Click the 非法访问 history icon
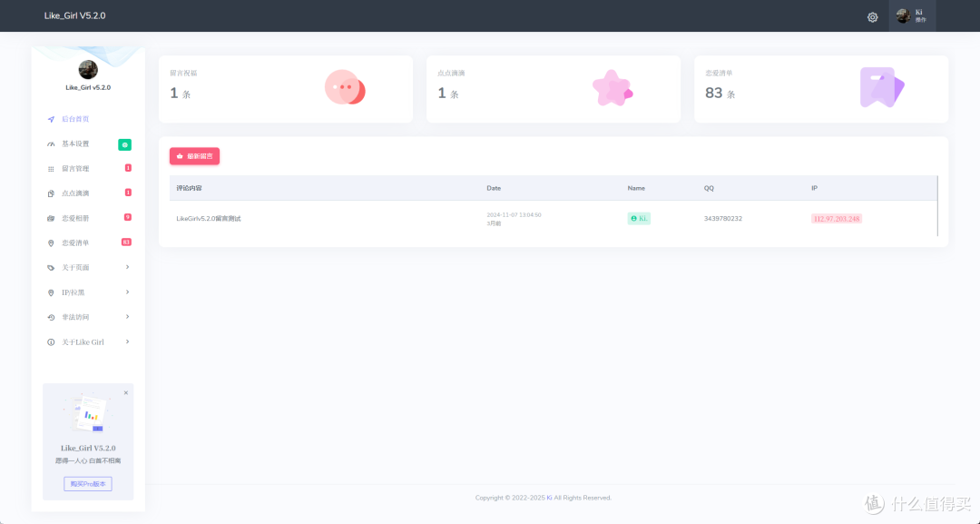980x524 pixels. [x=51, y=318]
